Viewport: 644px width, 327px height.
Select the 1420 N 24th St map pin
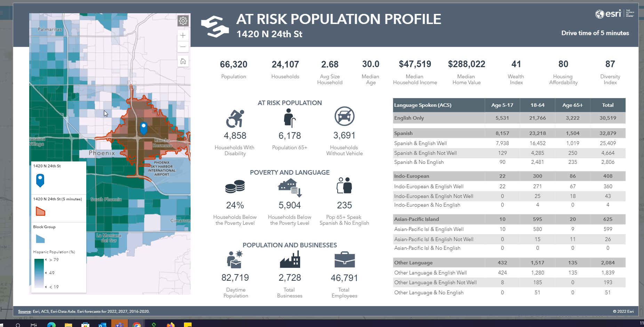coord(143,128)
